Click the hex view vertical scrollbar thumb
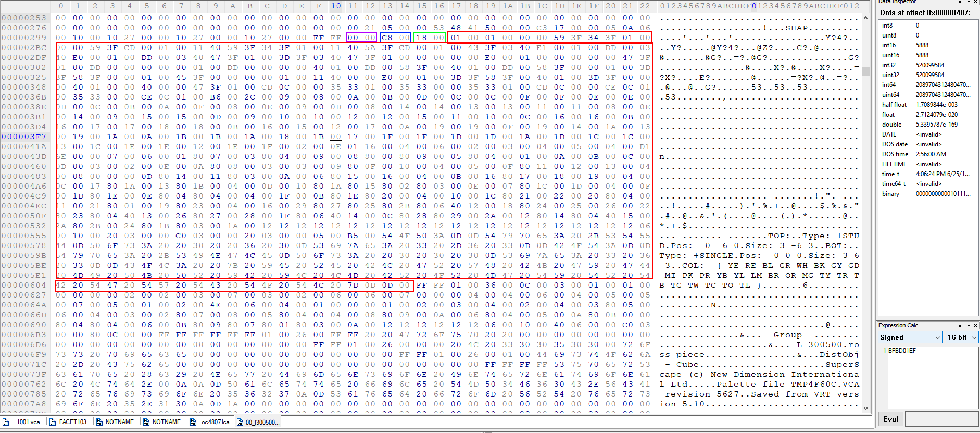 click(865, 71)
